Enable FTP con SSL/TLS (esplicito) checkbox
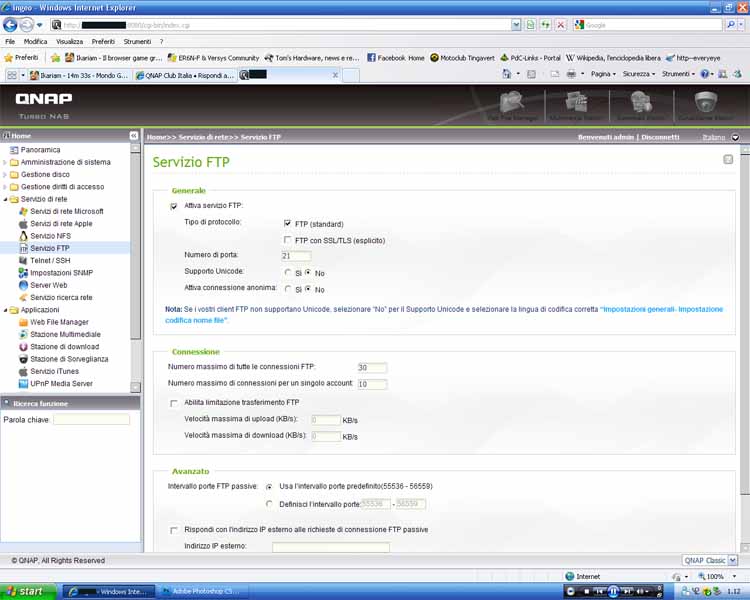The width and height of the screenshot is (750, 600). [x=288, y=240]
